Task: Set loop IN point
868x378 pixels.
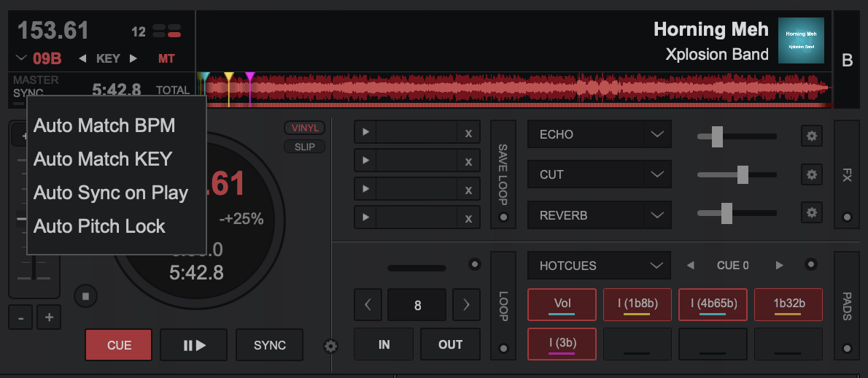Action: click(384, 344)
